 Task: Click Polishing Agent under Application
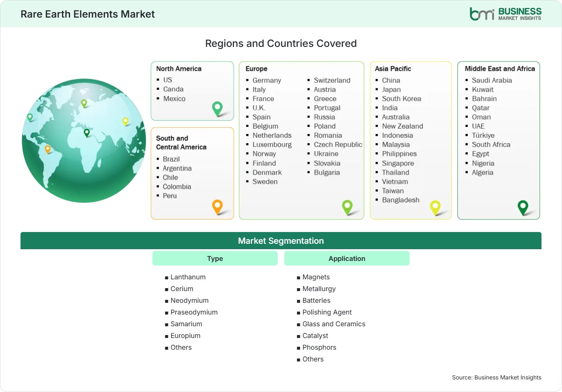[327, 312]
